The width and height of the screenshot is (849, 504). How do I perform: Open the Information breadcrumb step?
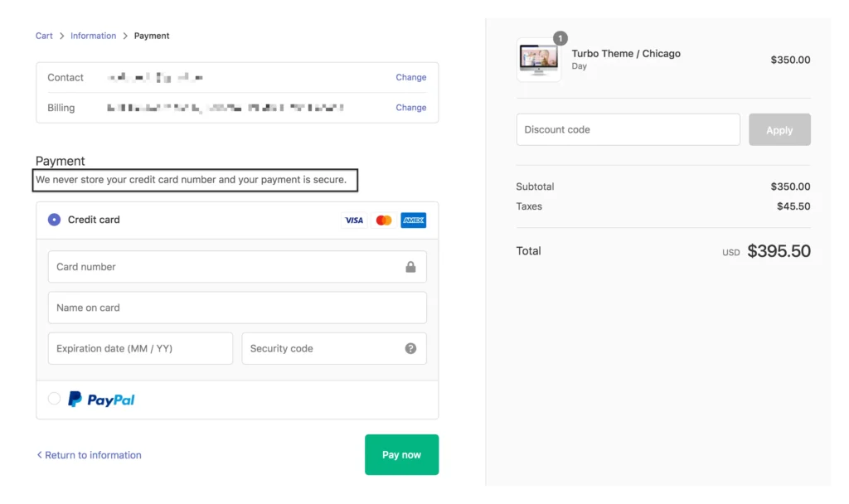93,36
